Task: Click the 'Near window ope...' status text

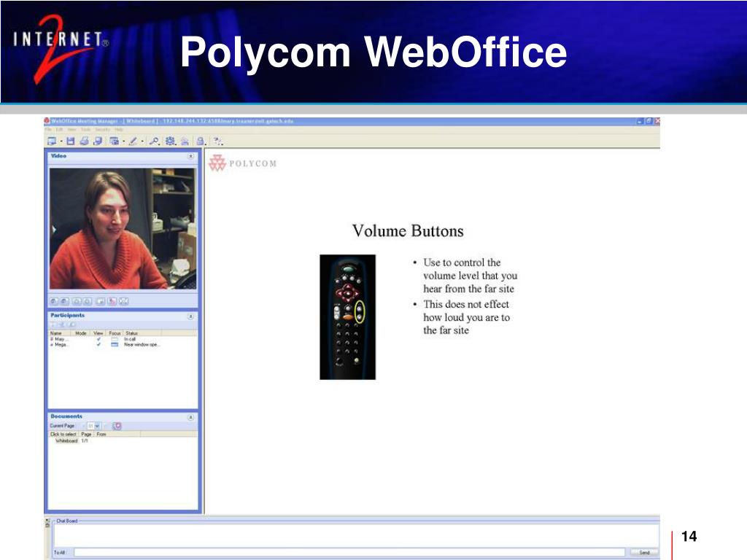Action: pyautogui.click(x=142, y=344)
